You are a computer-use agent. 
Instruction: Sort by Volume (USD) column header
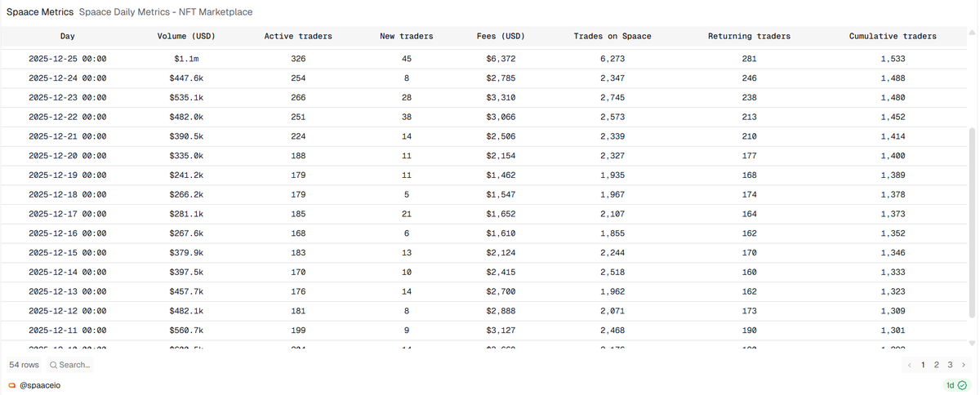(x=186, y=36)
